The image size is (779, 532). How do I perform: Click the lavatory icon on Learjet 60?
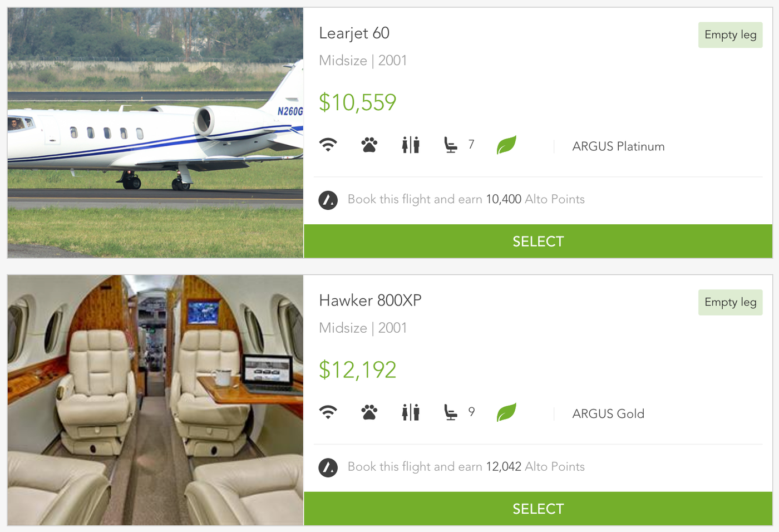[x=411, y=145]
